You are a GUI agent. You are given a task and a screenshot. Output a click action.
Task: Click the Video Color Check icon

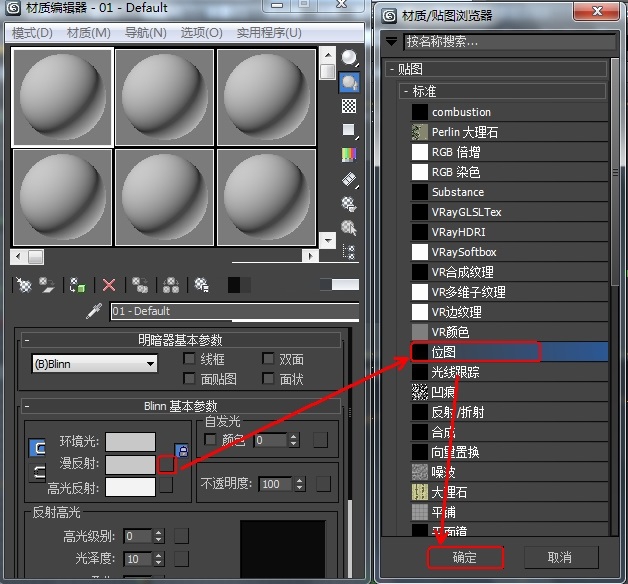(349, 155)
